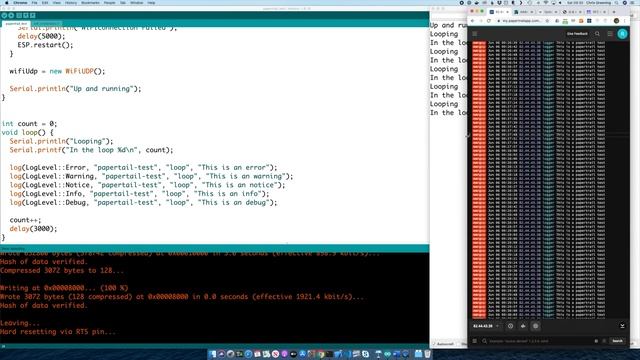Click Papertrail settings gear in bottom bar
Screen dimensions: 640x360
click(x=536, y=326)
